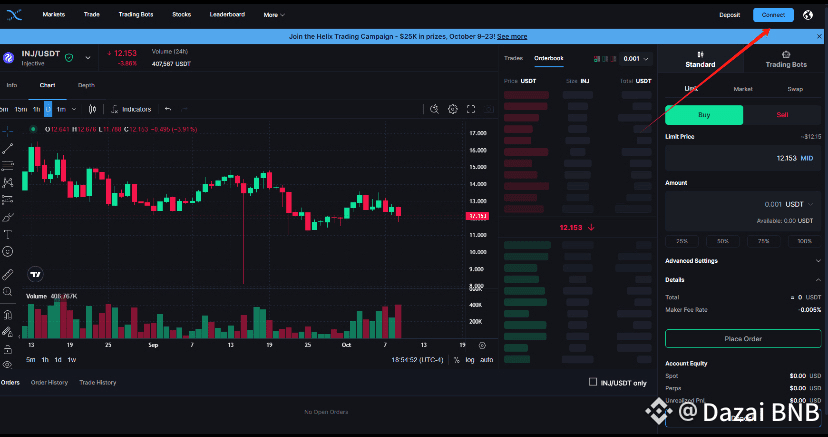Viewport: 828px width, 437px height.
Task: Open the language globe icon
Action: tap(808, 15)
